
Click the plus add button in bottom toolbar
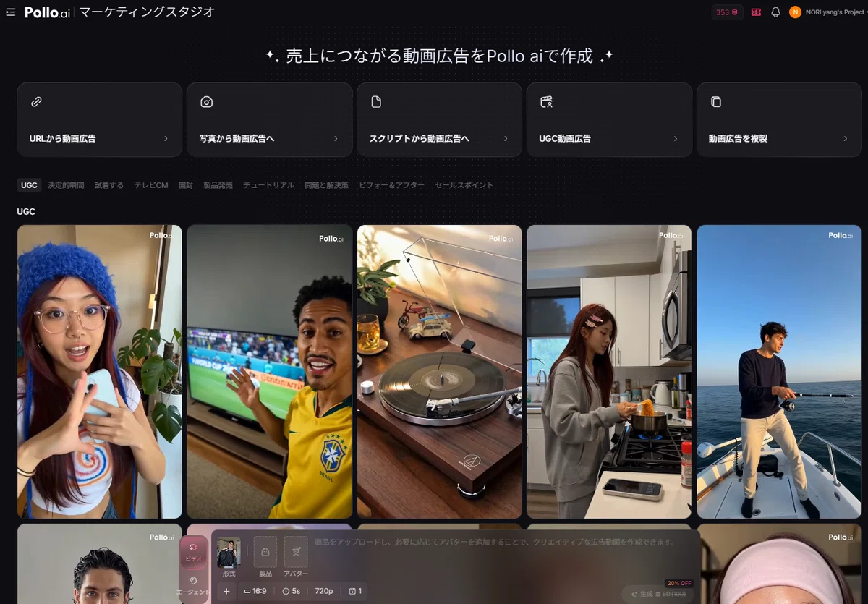[226, 591]
